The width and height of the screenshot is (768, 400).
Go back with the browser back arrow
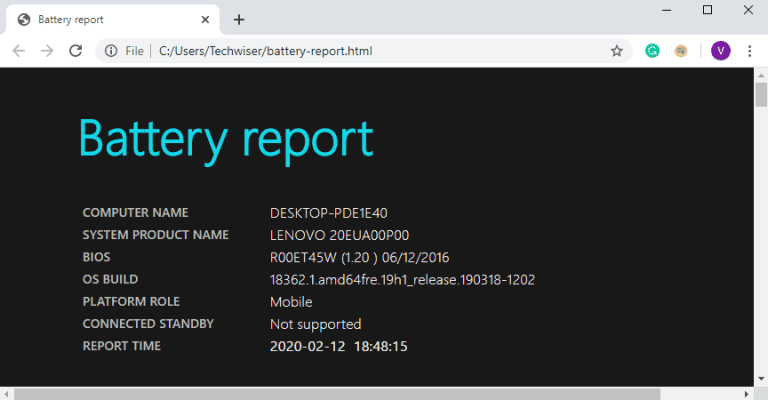[19, 51]
